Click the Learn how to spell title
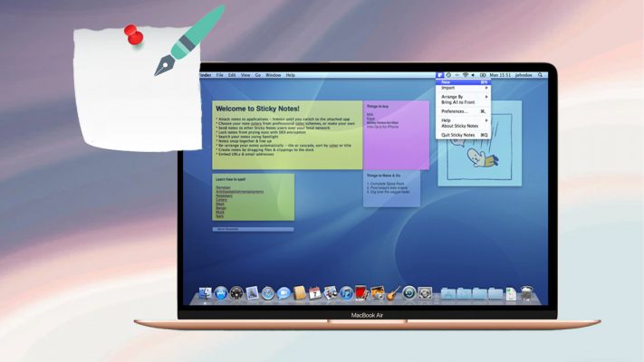The height and width of the screenshot is (362, 644). [x=230, y=179]
